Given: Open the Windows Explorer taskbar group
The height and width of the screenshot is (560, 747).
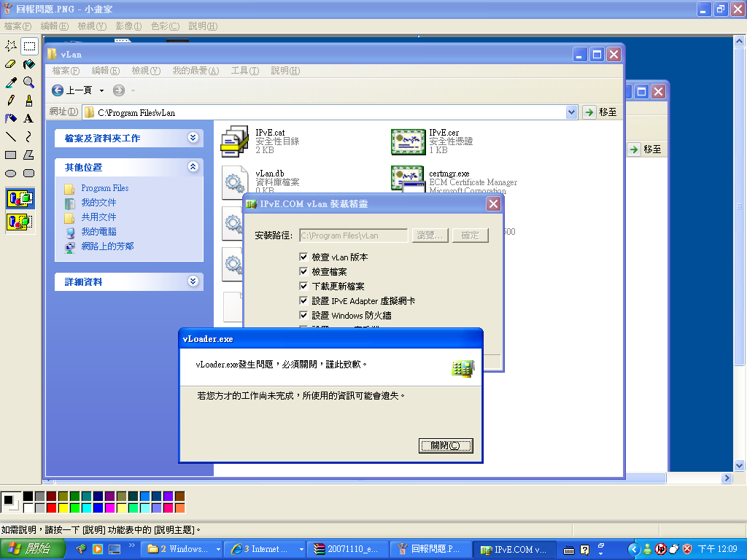Looking at the screenshot, I should coord(183,549).
